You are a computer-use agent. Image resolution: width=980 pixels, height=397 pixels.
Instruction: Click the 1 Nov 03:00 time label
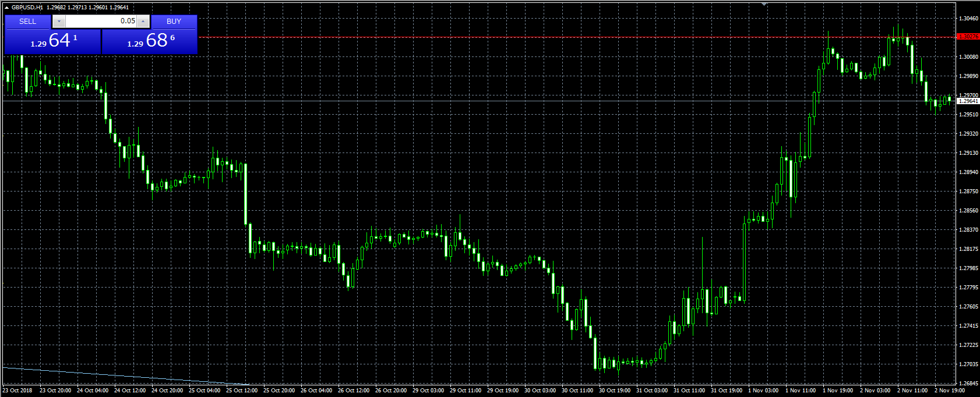[x=763, y=391]
